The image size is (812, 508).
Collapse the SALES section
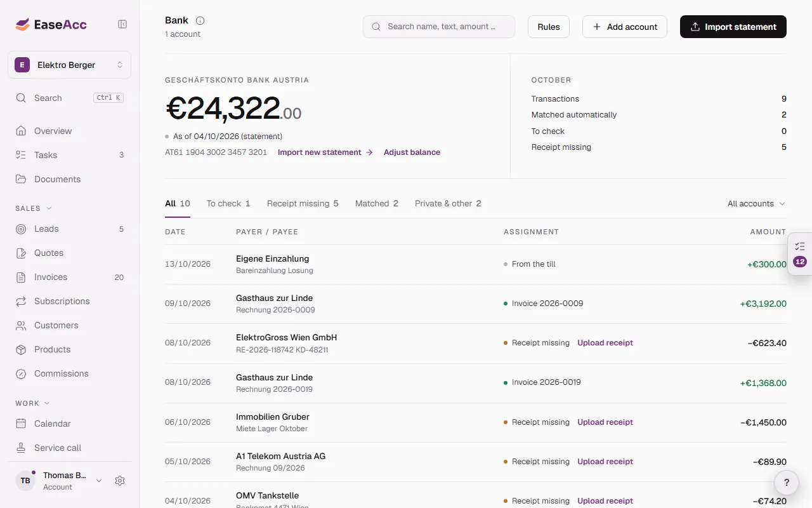tap(34, 208)
